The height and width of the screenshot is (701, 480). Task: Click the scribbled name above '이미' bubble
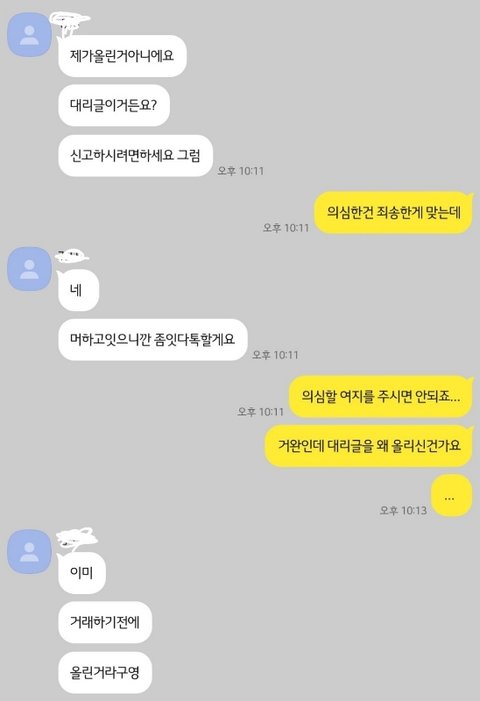(77, 538)
